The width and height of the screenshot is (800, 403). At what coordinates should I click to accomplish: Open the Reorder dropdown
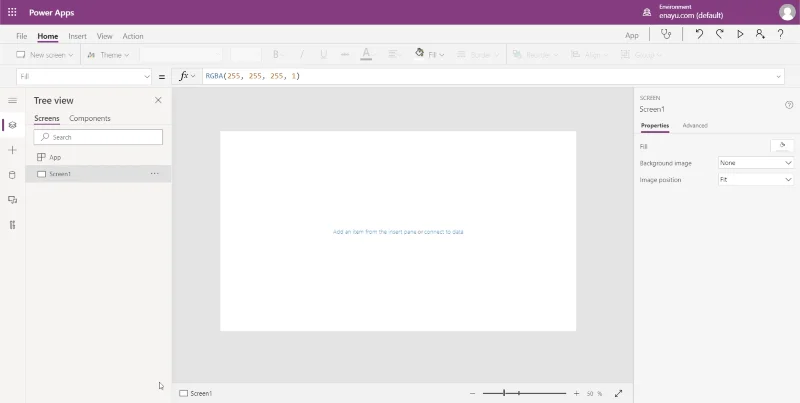tap(536, 55)
